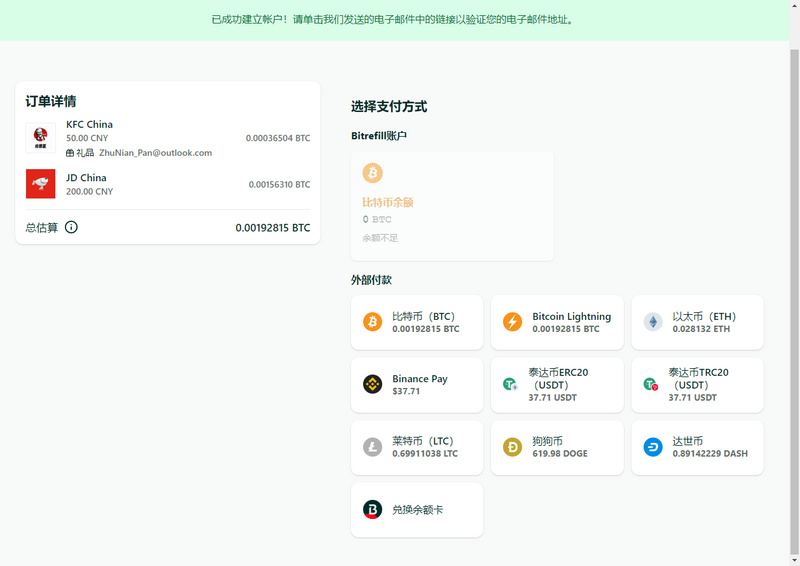Click the 200.00 CNY amount
The width and height of the screenshot is (800, 566).
point(89,191)
